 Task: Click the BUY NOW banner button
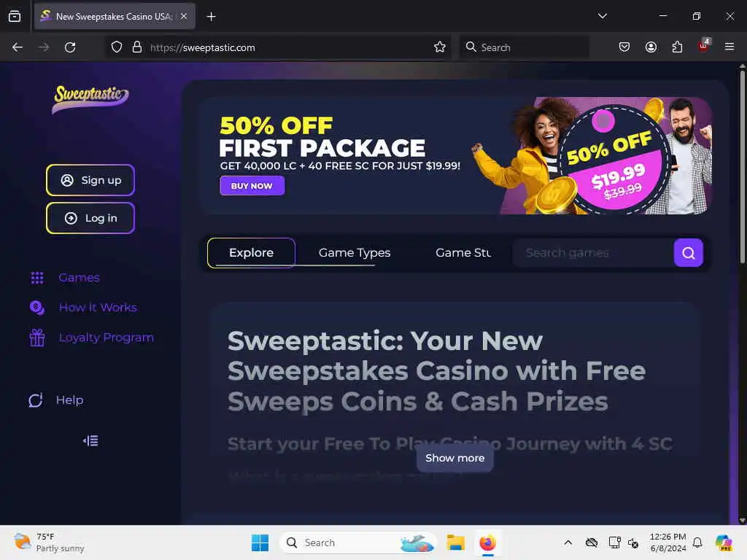[x=252, y=186]
